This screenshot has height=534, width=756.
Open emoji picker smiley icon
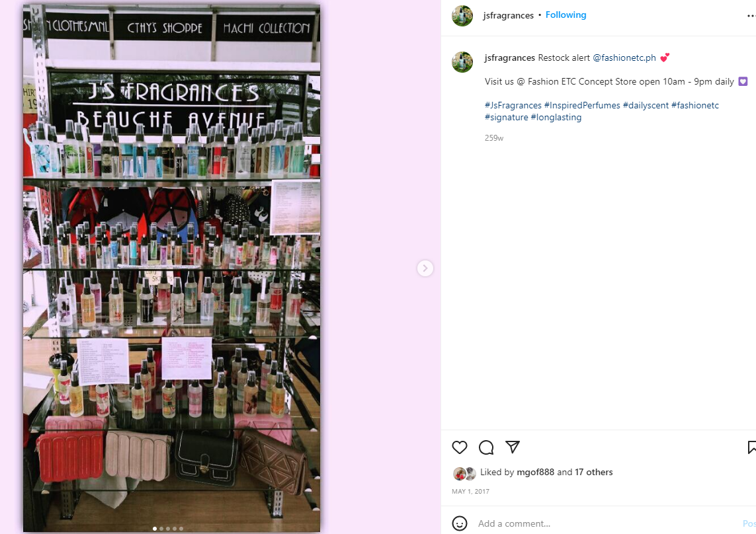[x=460, y=523]
